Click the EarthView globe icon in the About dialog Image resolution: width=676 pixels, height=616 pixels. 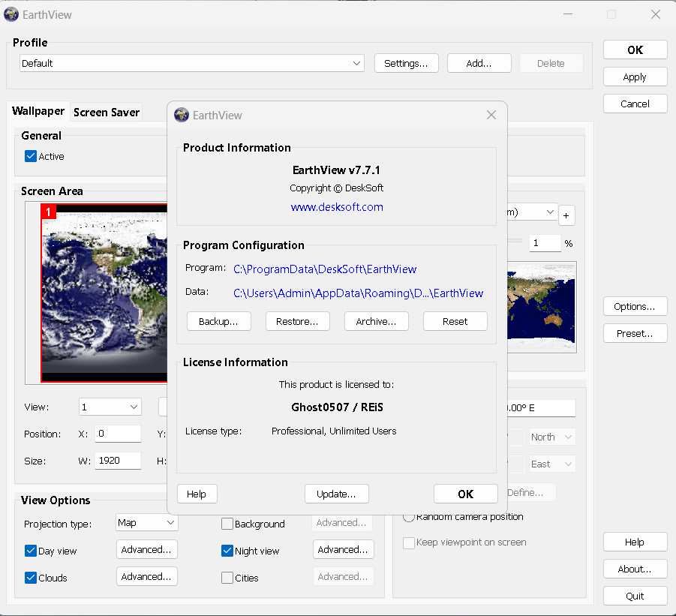coord(182,115)
